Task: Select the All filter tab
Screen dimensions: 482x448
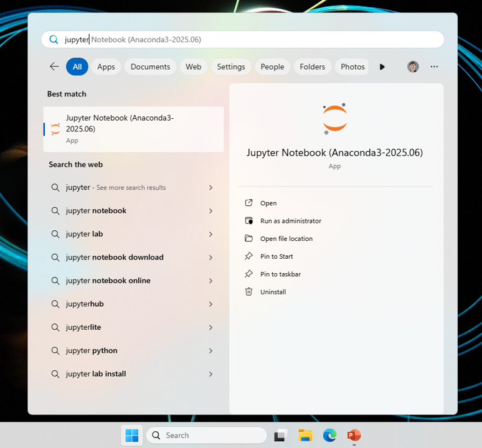Action: click(77, 67)
